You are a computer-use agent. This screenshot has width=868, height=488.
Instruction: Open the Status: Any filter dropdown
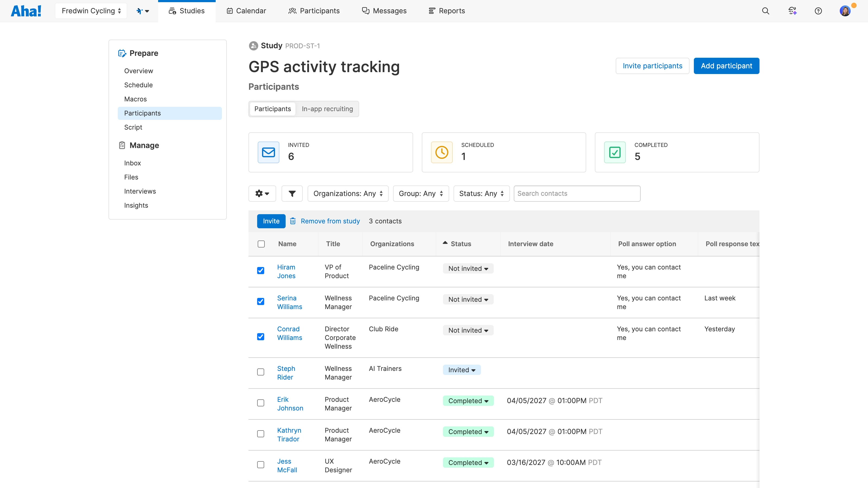pyautogui.click(x=481, y=194)
